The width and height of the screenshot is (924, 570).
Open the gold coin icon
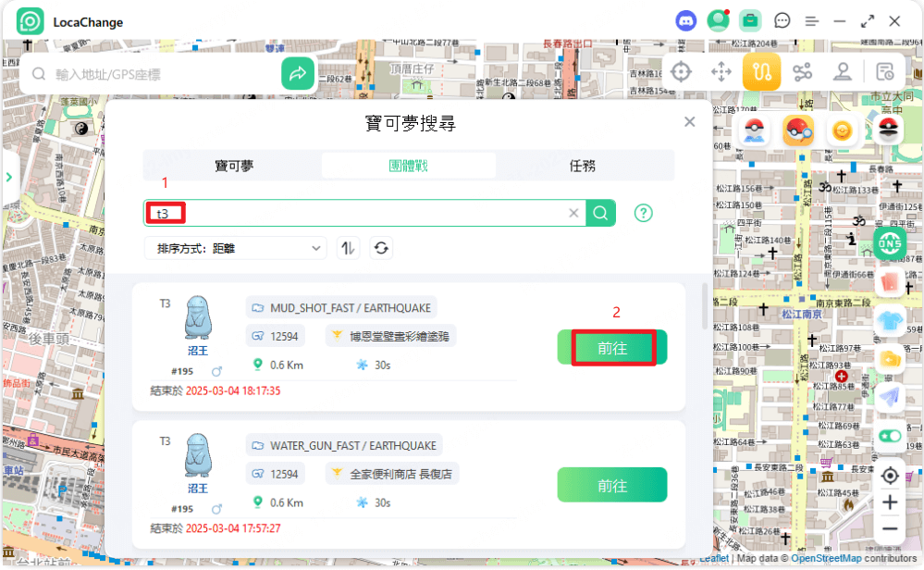(842, 130)
